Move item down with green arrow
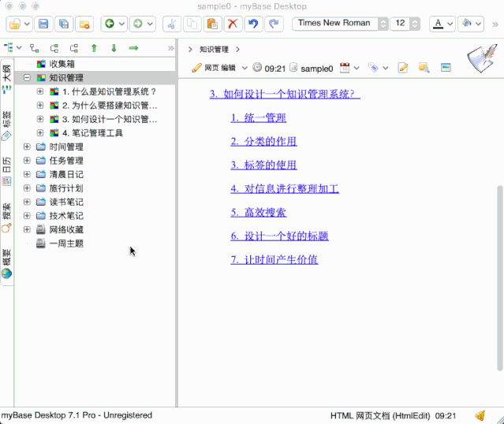504x424 pixels. pyautogui.click(x=114, y=48)
